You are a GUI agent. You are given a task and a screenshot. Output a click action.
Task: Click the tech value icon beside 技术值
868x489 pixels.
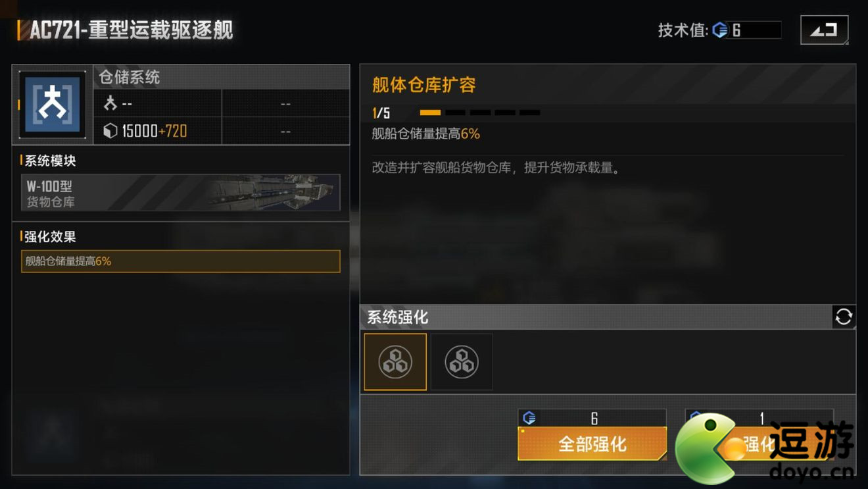coord(720,30)
